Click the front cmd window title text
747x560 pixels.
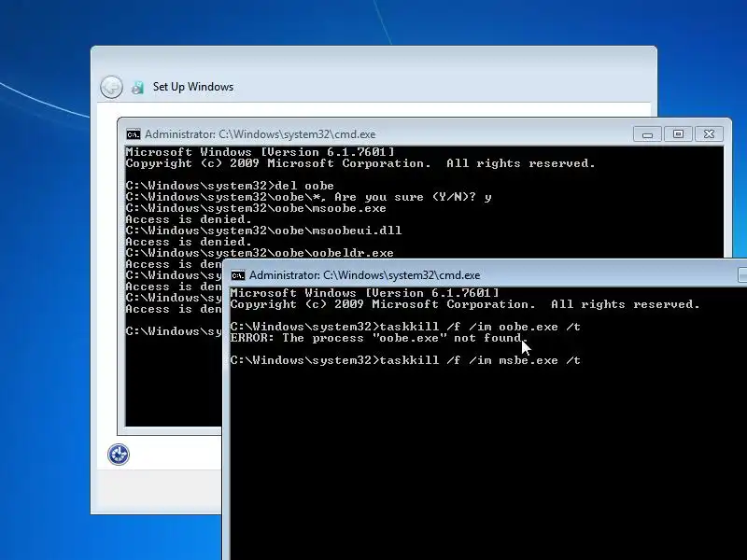pyautogui.click(x=364, y=275)
